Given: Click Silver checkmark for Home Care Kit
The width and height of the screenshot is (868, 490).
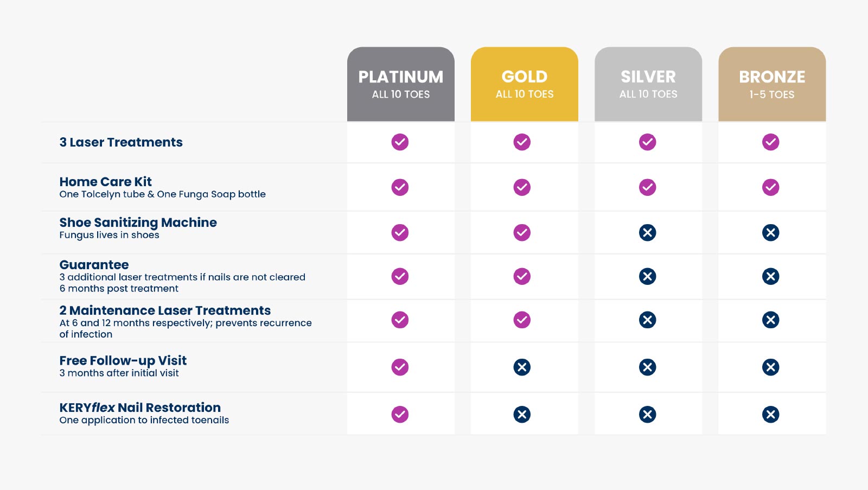Looking at the screenshot, I should 647,187.
